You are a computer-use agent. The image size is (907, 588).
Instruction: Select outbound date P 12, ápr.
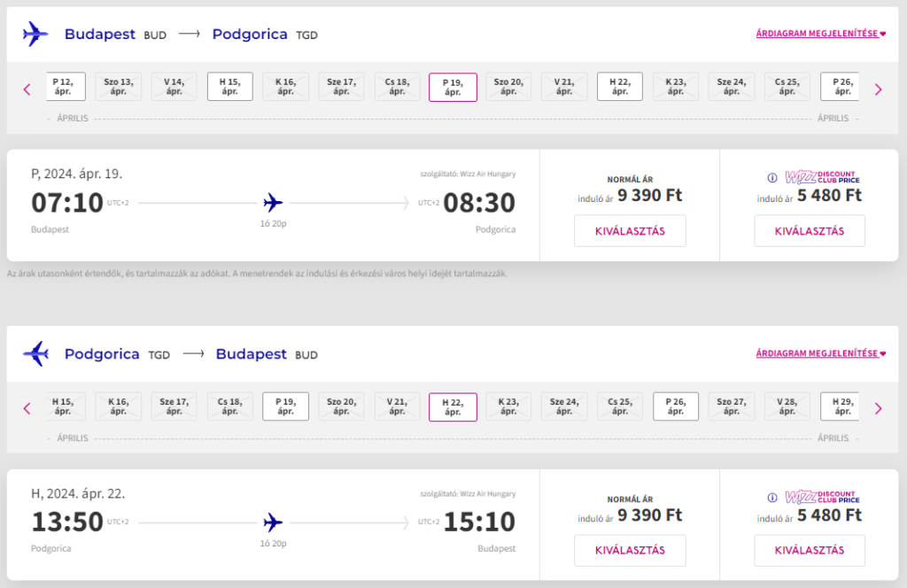pyautogui.click(x=66, y=87)
